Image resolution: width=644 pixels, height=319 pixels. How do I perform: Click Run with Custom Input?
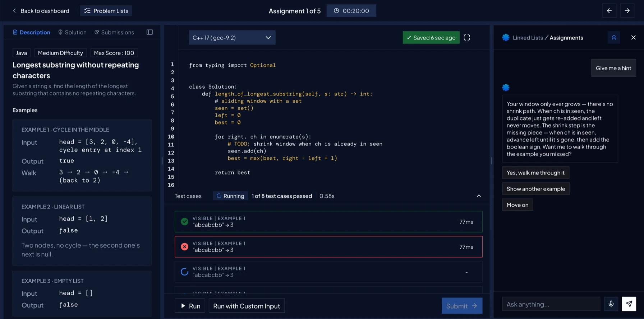(247, 306)
